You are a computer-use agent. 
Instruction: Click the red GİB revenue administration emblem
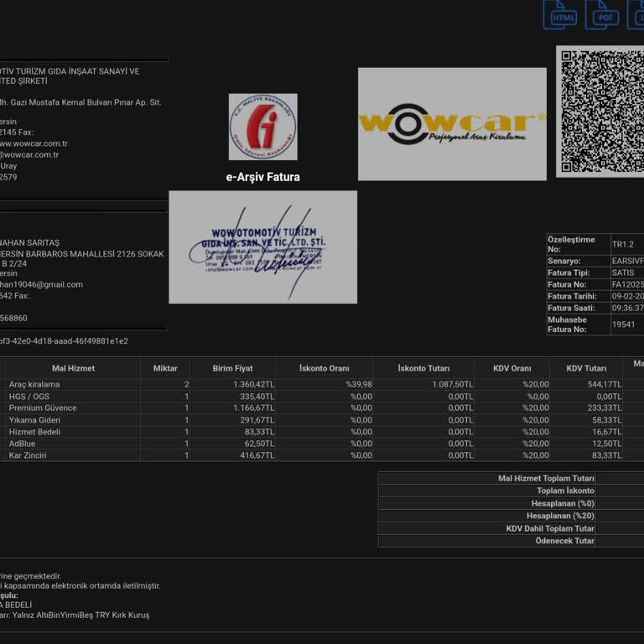tap(262, 127)
